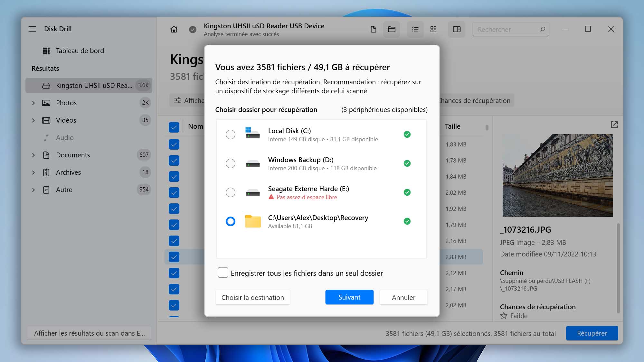Open preview in external window icon
The height and width of the screenshot is (362, 644).
(x=614, y=125)
